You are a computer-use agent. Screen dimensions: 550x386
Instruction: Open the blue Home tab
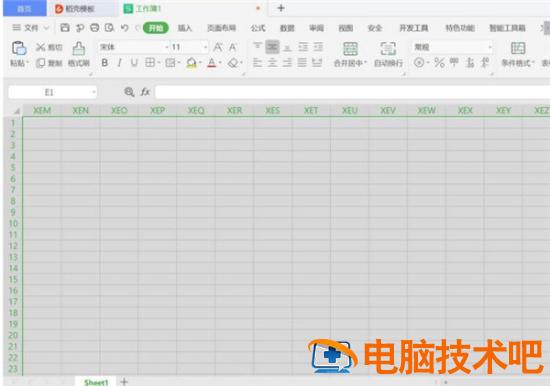(25, 8)
